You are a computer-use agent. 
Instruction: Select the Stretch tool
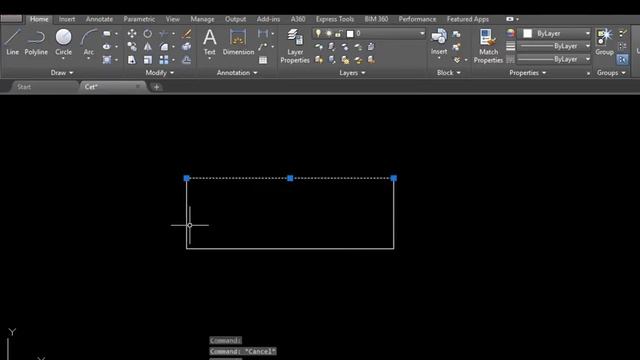point(132,60)
